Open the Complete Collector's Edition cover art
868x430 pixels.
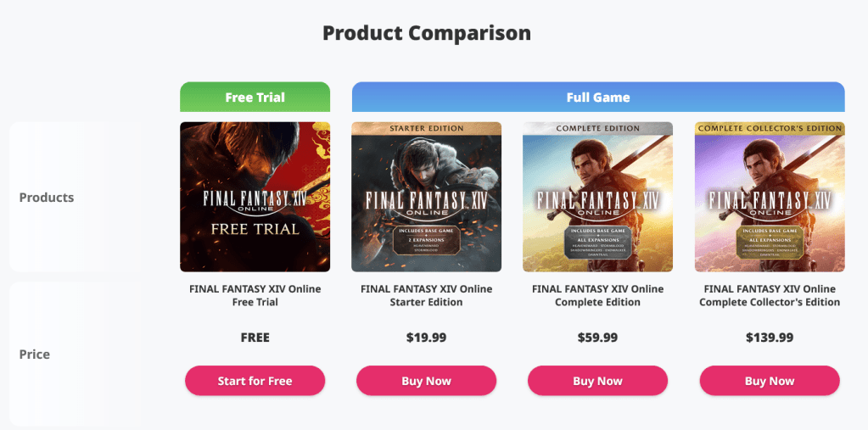[770, 197]
